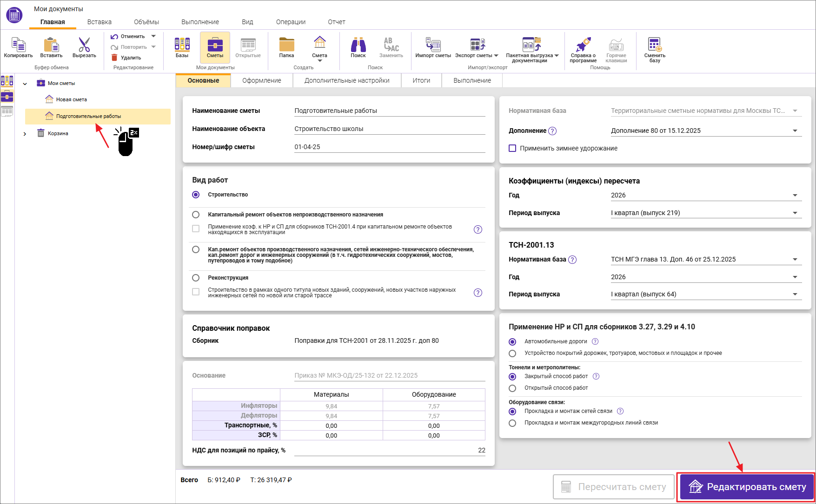
Task: Open the Bases (Базы) icon
Action: [182, 46]
